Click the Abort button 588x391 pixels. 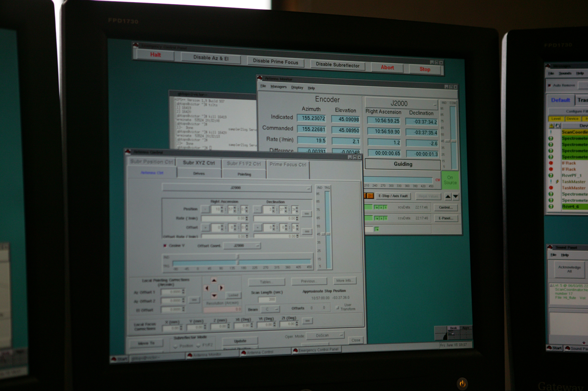[387, 68]
